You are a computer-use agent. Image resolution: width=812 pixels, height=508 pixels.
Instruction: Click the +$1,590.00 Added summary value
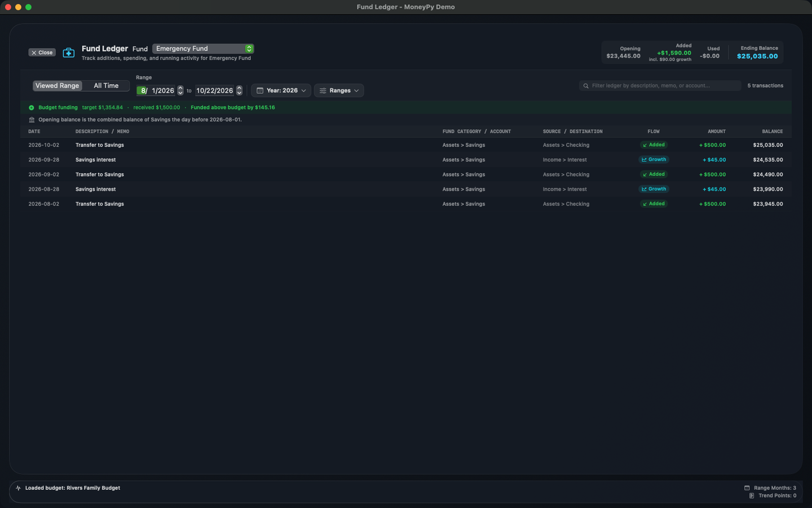674,53
